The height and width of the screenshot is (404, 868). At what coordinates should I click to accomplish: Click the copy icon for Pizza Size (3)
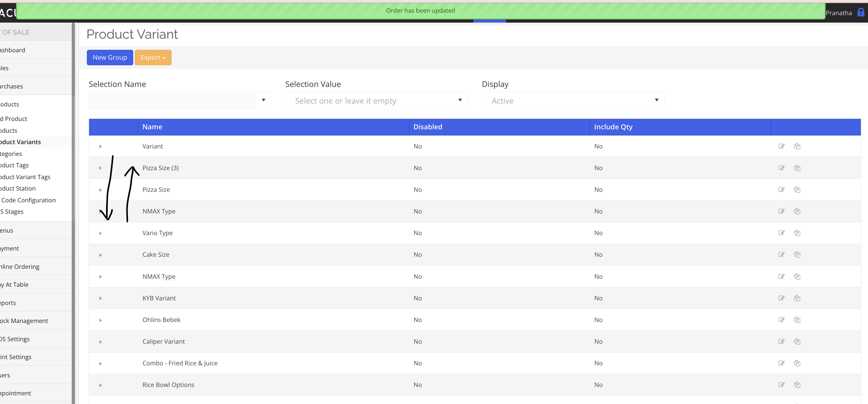pos(797,168)
